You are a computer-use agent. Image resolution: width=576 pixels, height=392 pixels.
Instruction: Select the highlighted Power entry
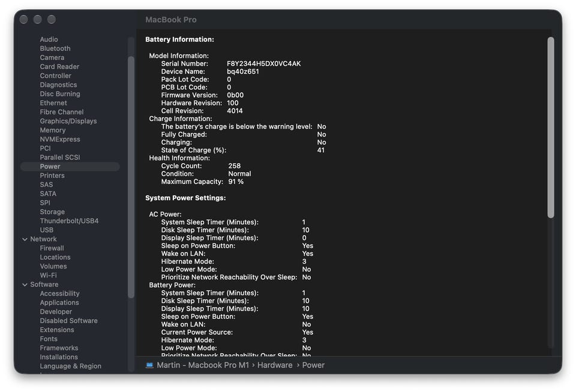tap(70, 167)
